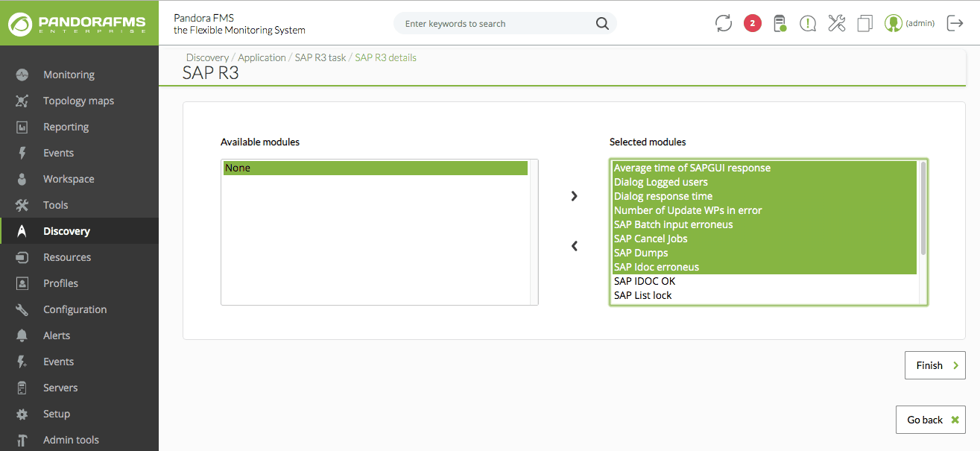Open the Monitoring menu
Screen dimensions: 980x451
tap(69, 75)
